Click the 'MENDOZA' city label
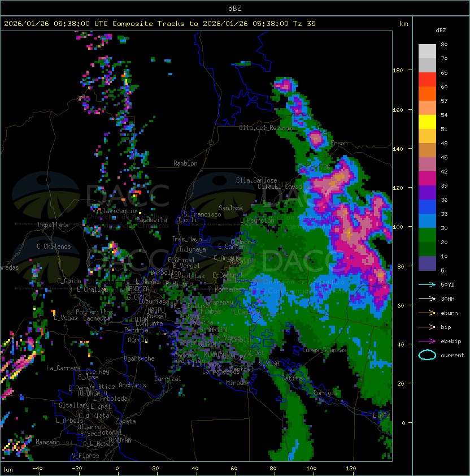 tap(137, 288)
